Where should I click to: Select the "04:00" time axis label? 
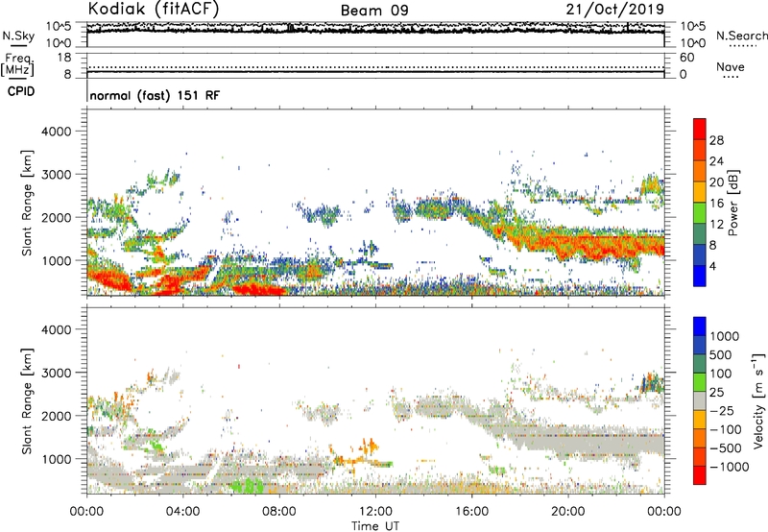[x=182, y=512]
